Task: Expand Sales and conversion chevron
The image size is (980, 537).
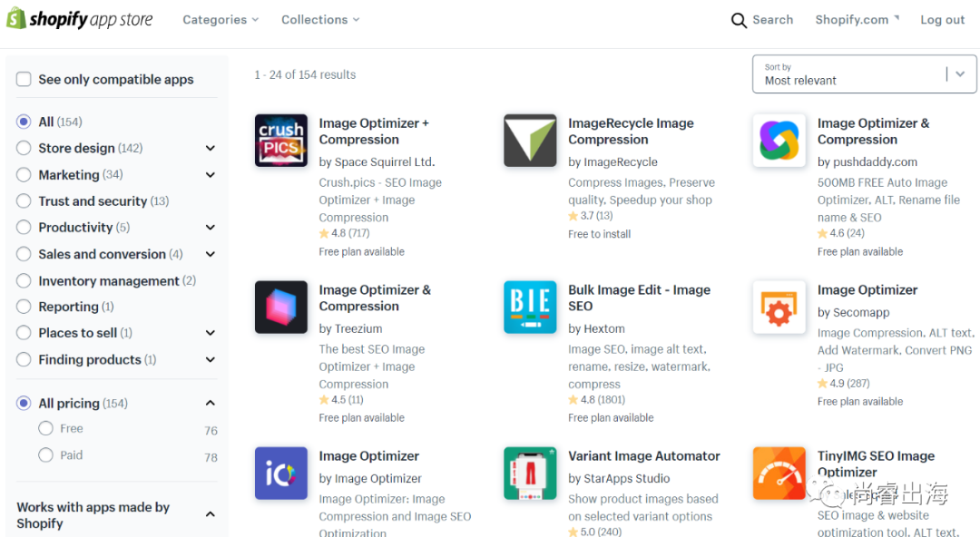Action: (211, 254)
